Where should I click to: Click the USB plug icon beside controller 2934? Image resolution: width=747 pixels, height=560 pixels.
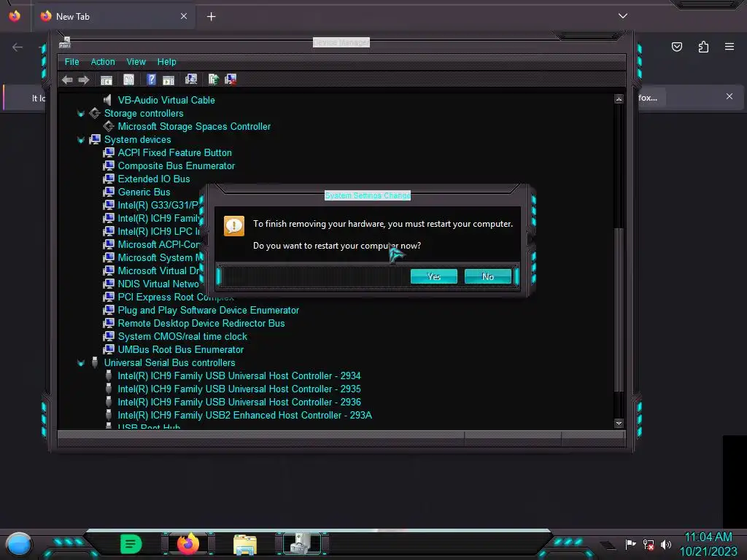[x=109, y=376]
